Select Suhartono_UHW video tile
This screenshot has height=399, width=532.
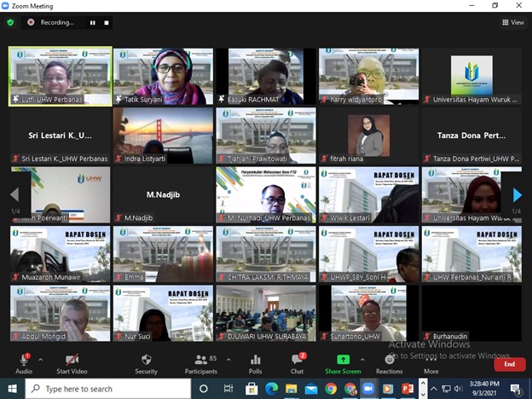(369, 313)
